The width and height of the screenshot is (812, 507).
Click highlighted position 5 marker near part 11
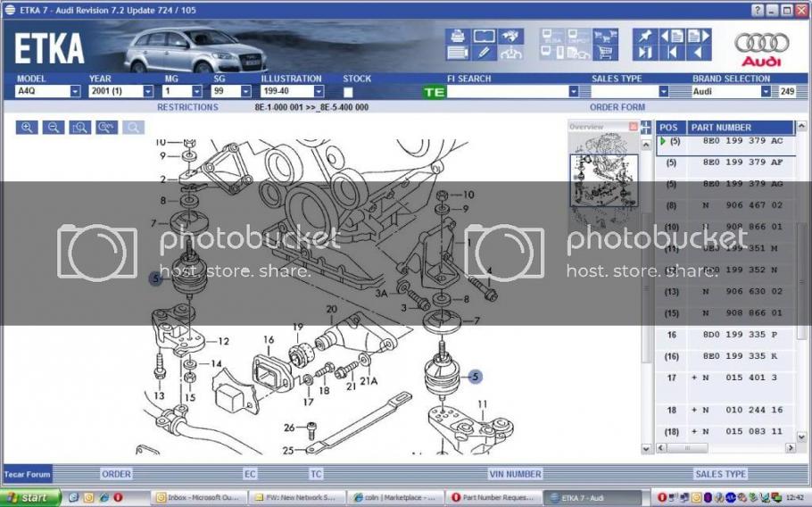(x=476, y=377)
